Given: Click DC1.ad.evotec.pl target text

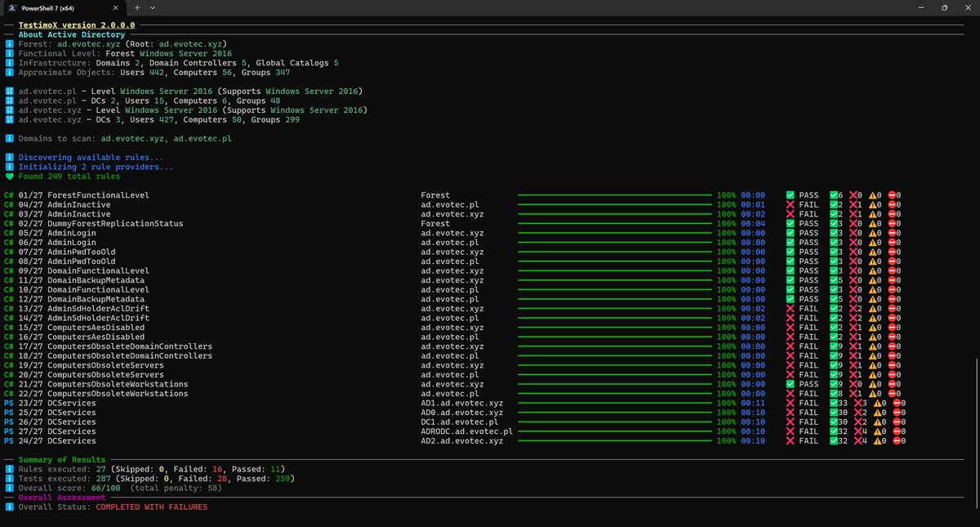Looking at the screenshot, I should click(460, 422).
